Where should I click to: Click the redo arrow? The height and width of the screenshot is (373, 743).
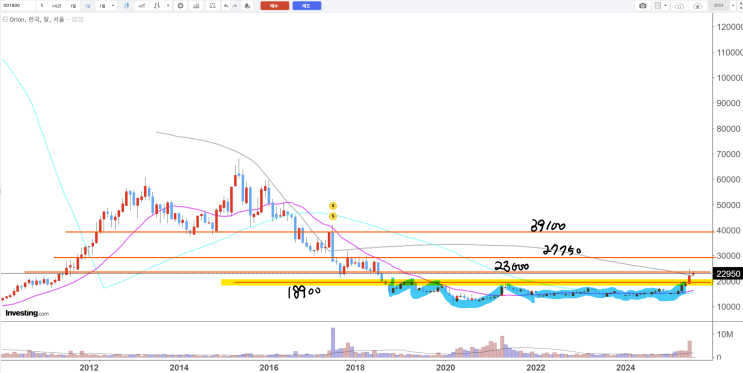[x=235, y=6]
